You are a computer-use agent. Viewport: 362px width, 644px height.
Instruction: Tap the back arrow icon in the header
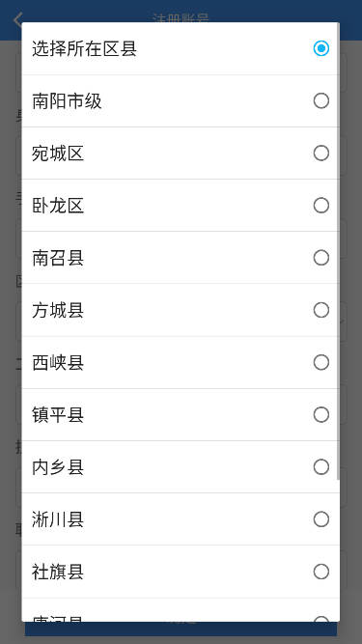click(17, 19)
